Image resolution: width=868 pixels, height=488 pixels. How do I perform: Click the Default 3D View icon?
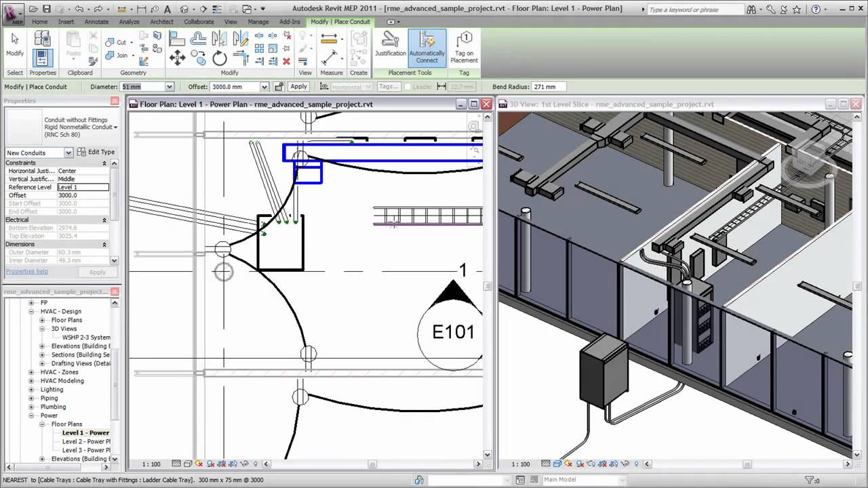[x=184, y=9]
